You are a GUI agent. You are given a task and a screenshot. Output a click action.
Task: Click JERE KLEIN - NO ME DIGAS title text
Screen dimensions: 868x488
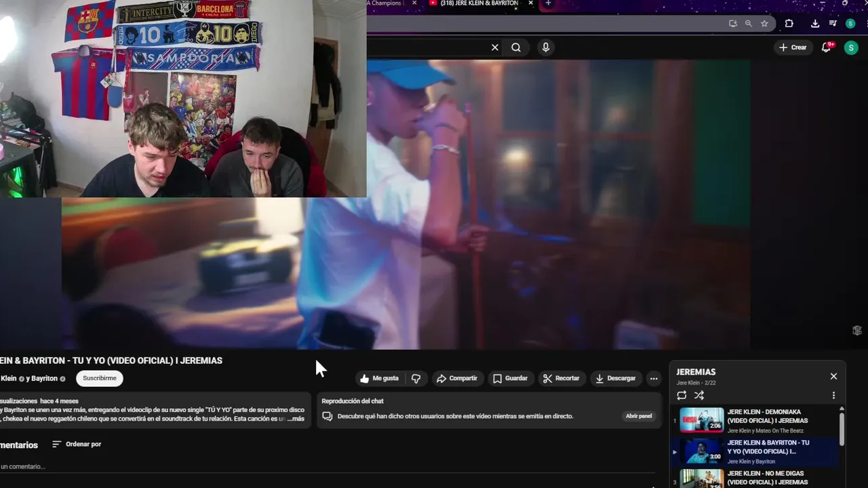tap(768, 478)
